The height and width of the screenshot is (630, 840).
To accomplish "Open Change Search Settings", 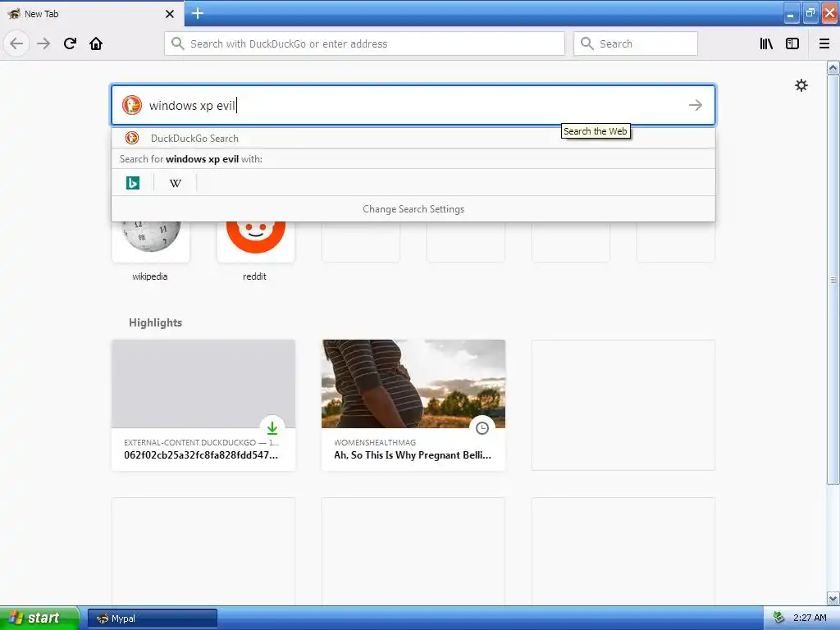I will [x=413, y=209].
